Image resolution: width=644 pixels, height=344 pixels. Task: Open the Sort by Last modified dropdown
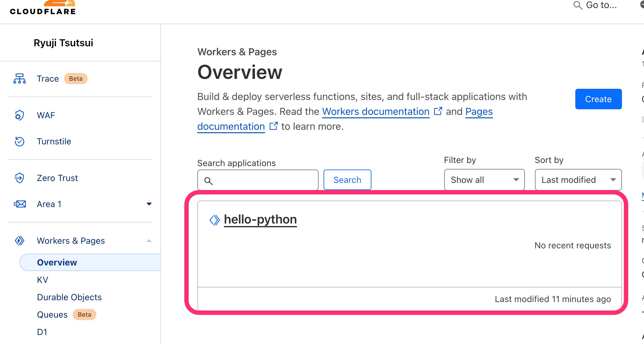[x=578, y=180]
